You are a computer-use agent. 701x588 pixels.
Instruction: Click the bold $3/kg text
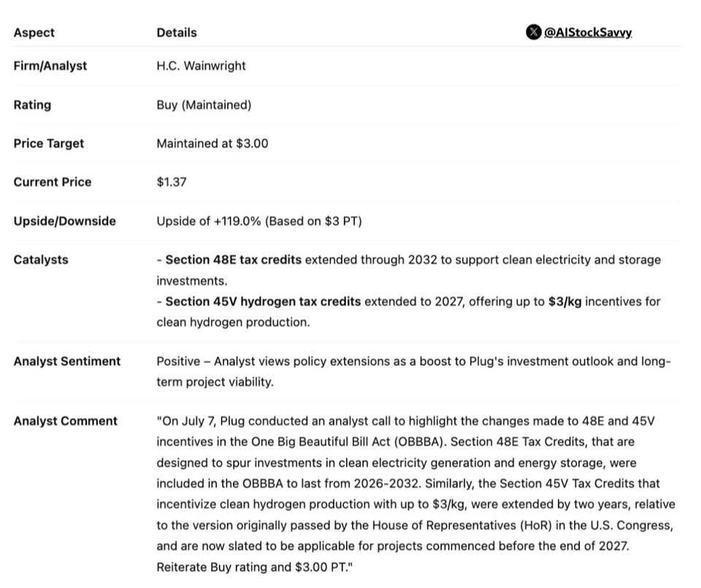tap(564, 302)
